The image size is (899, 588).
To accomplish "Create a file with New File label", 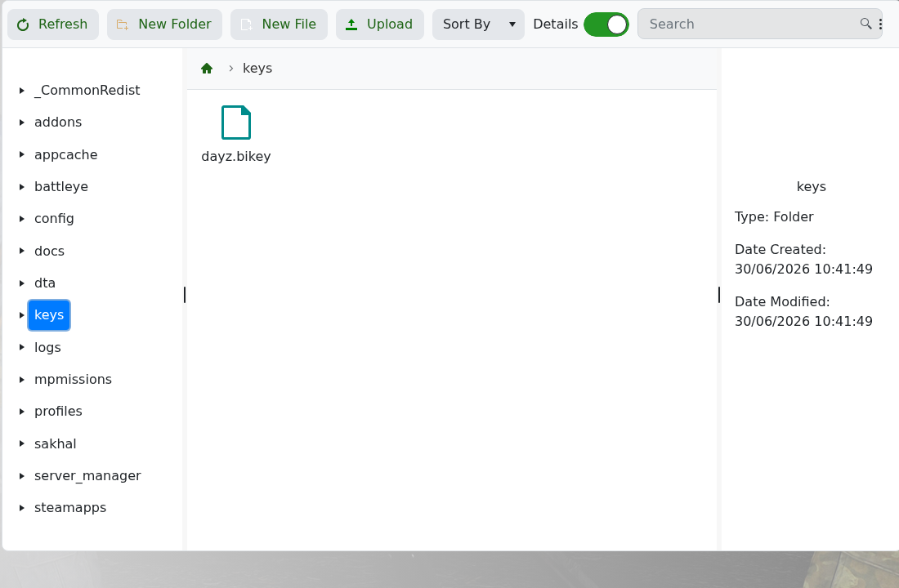I will [x=289, y=24].
